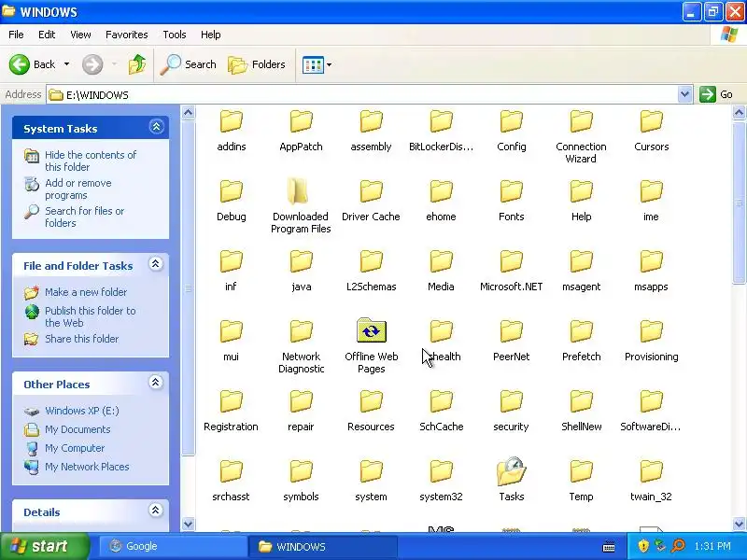
Task: Open Windows XP (E:) drive link
Action: click(x=82, y=411)
